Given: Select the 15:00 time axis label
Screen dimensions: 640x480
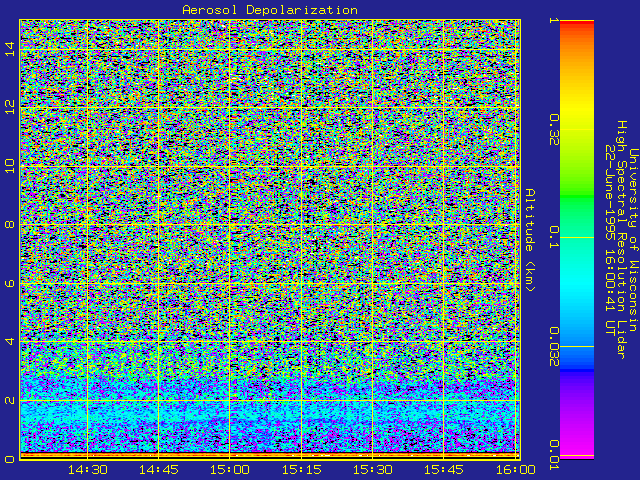Looking at the screenshot, I should coord(230,470).
